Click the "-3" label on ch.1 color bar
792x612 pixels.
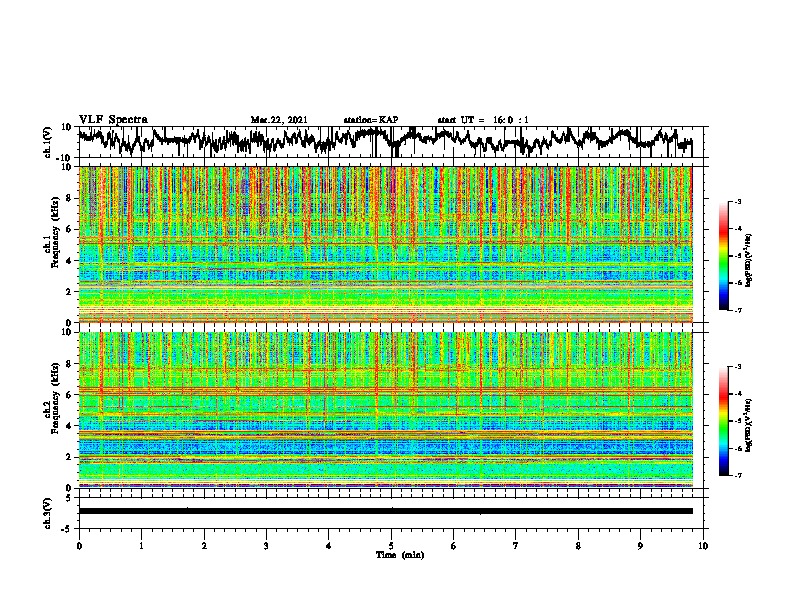[738, 201]
